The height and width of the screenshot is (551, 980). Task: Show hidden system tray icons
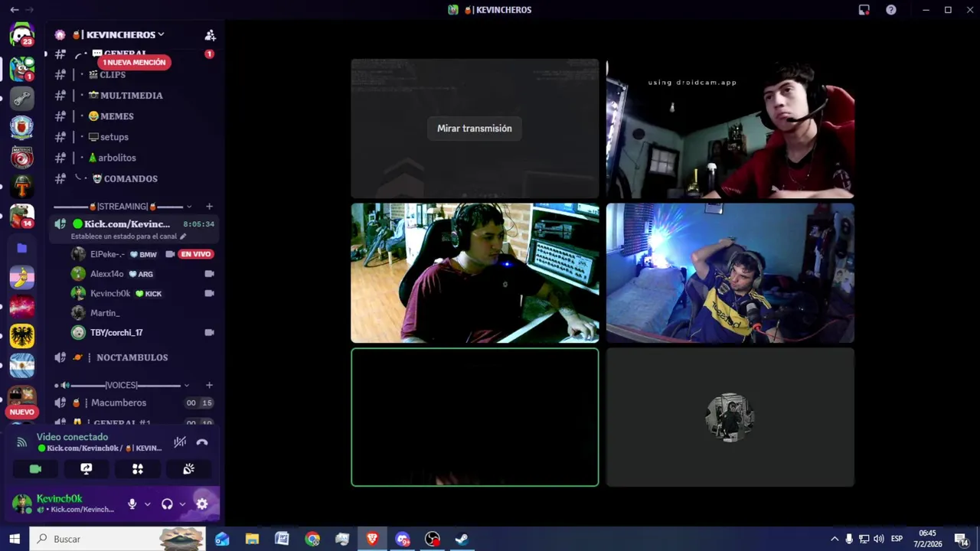[835, 539]
